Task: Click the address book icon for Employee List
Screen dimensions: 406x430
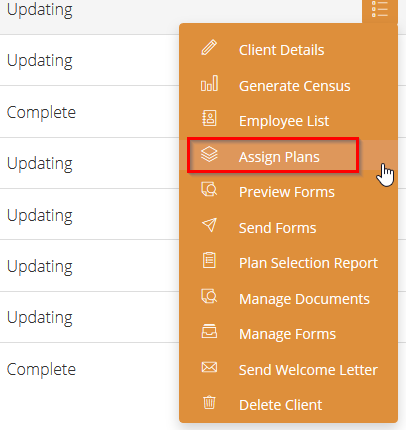Action: 209,118
